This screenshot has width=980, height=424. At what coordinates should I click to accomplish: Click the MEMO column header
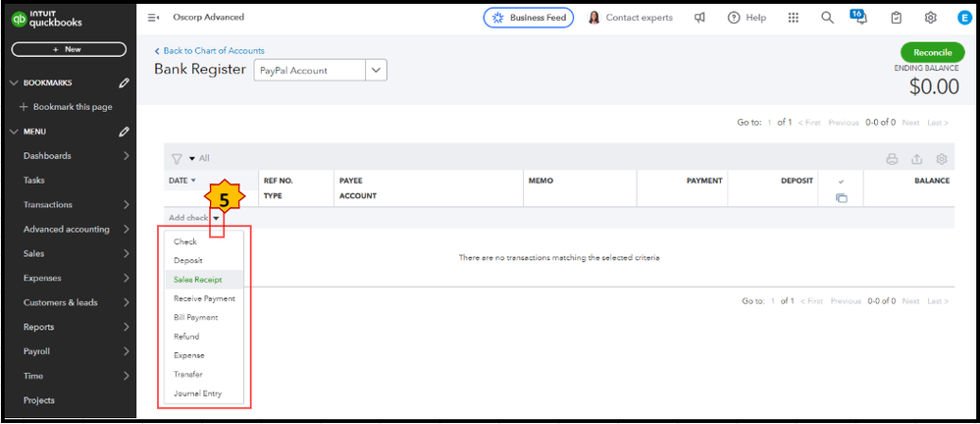coord(541,181)
